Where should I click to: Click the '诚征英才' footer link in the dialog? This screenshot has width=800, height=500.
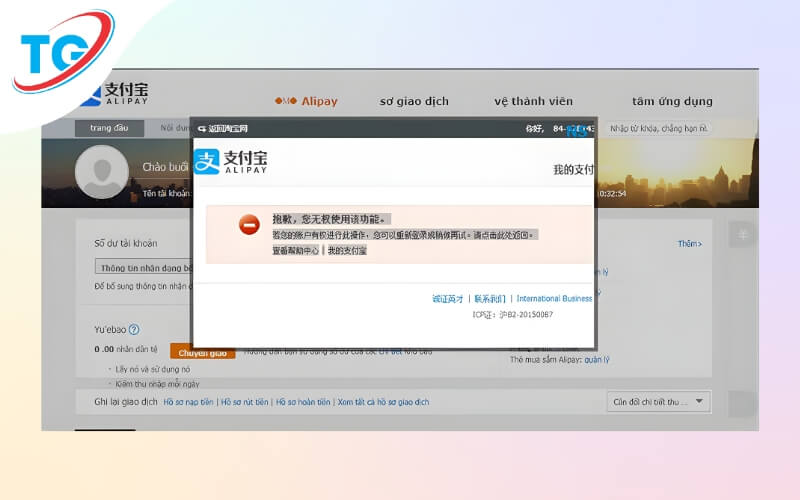point(447,299)
